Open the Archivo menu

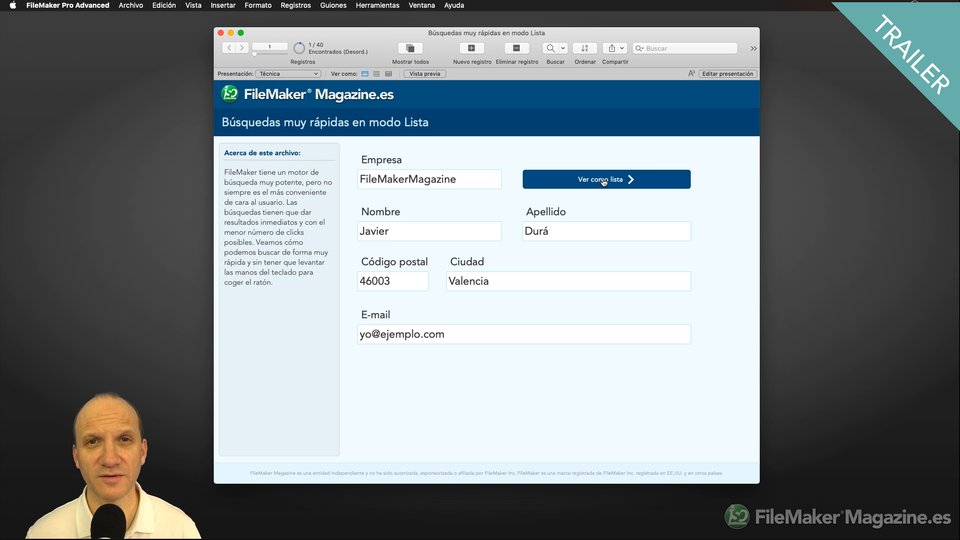tap(130, 6)
